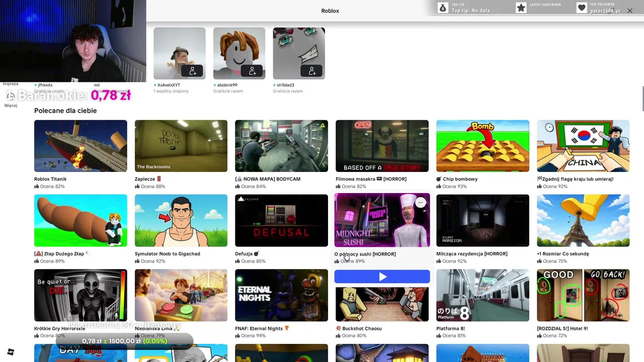Open the Defuzja game thumbnail
644x362 pixels.
[281, 220]
